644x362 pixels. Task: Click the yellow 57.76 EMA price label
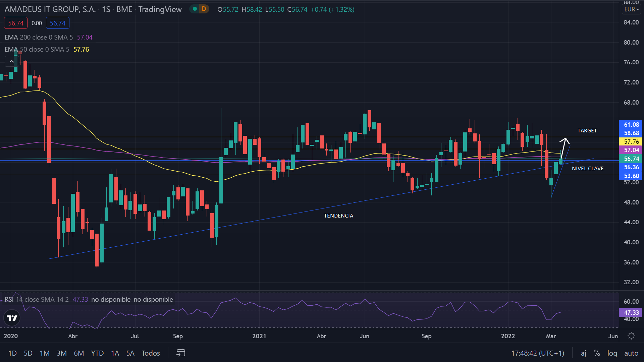click(x=631, y=142)
